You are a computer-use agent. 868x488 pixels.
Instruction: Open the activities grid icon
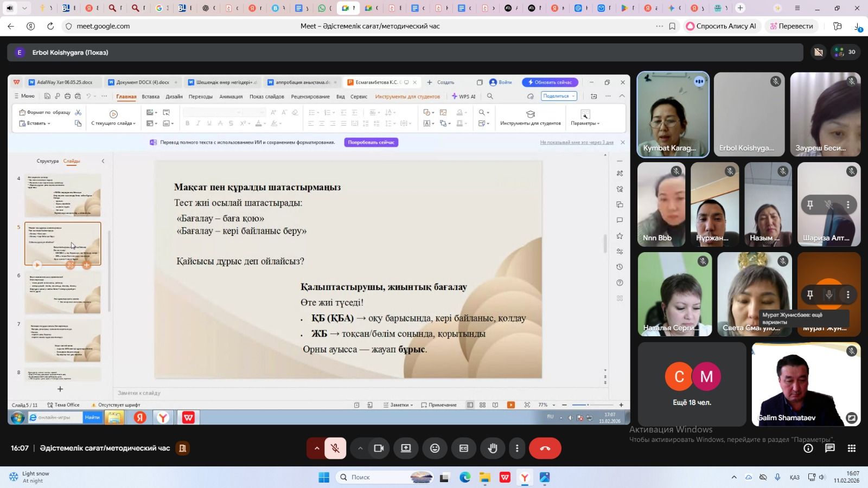[852, 448]
